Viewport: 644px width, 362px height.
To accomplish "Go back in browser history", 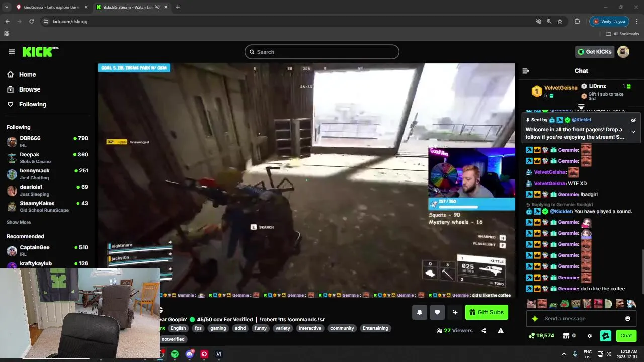I will click(7, 21).
